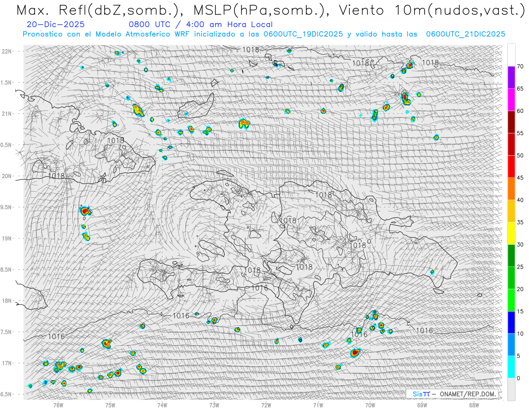Click the '69W' longitude label
Screen dimensions: 532x411
[x=422, y=405]
